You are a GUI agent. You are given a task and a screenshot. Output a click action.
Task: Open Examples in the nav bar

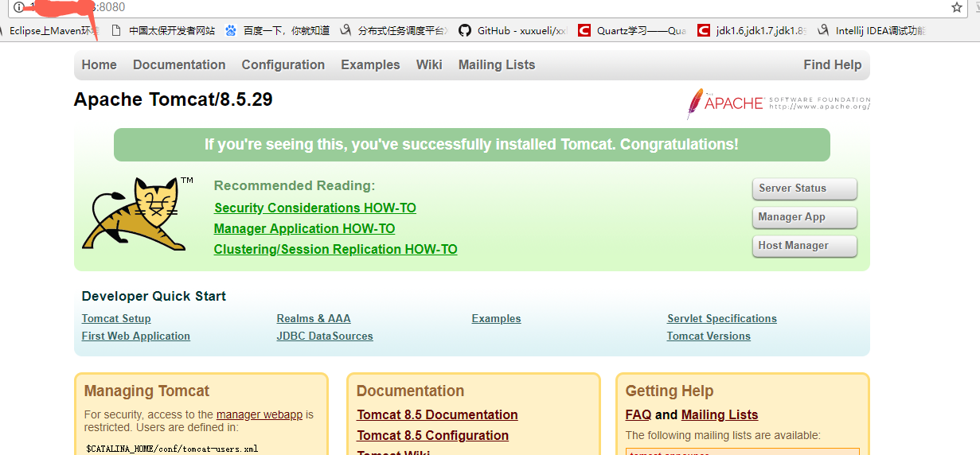tap(370, 65)
